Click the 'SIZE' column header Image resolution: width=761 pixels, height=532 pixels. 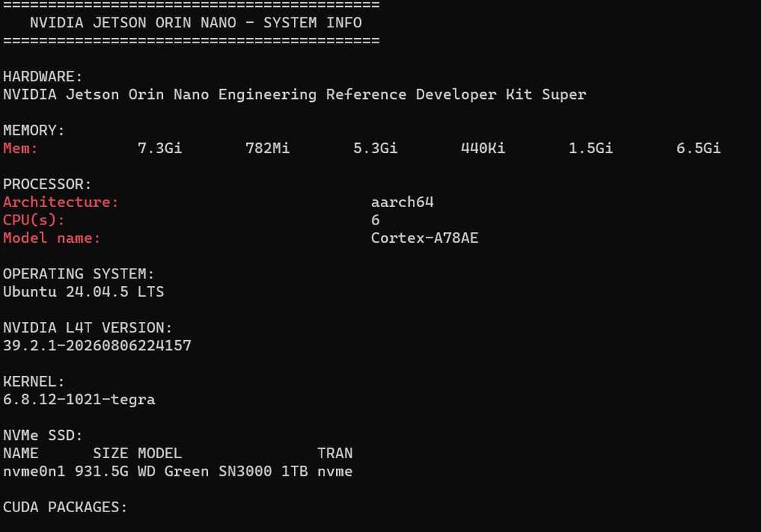[x=110, y=454]
